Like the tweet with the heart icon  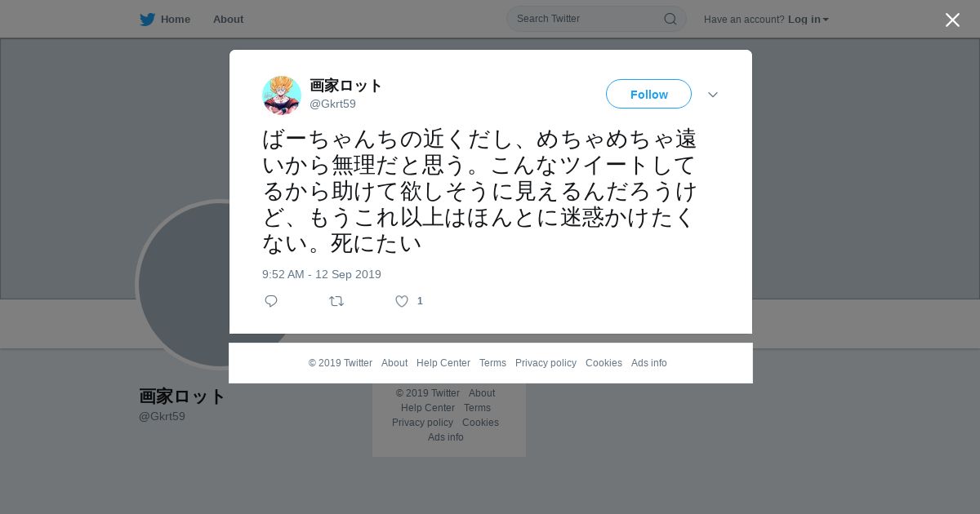point(402,301)
